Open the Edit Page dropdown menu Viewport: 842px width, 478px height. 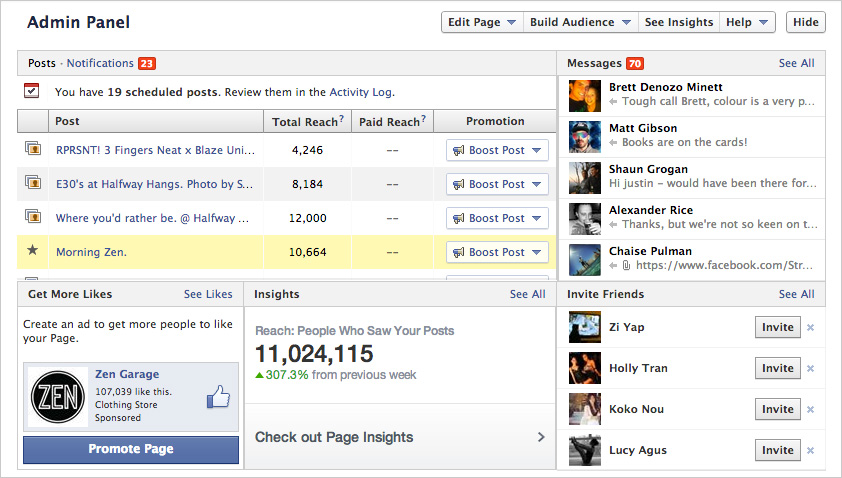[482, 22]
